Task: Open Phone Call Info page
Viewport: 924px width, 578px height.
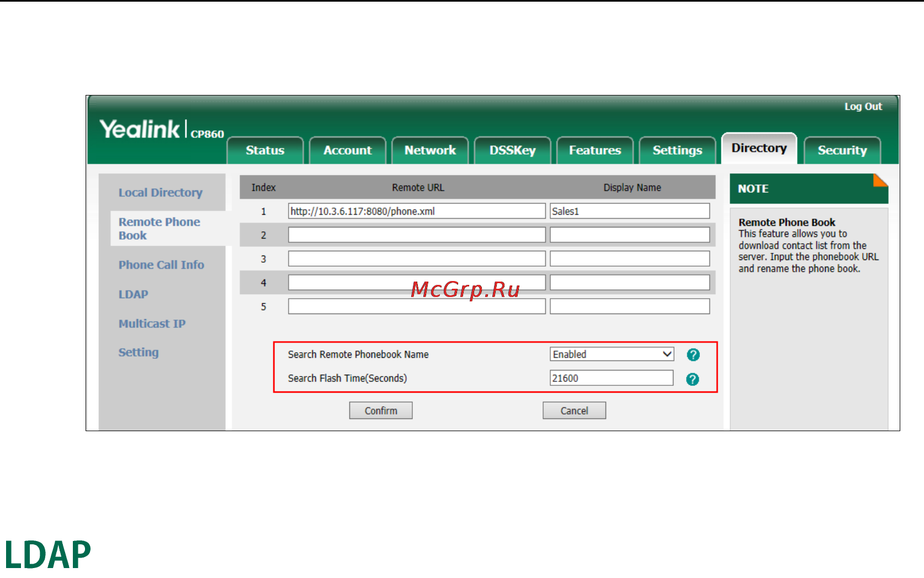Action: 161,265
